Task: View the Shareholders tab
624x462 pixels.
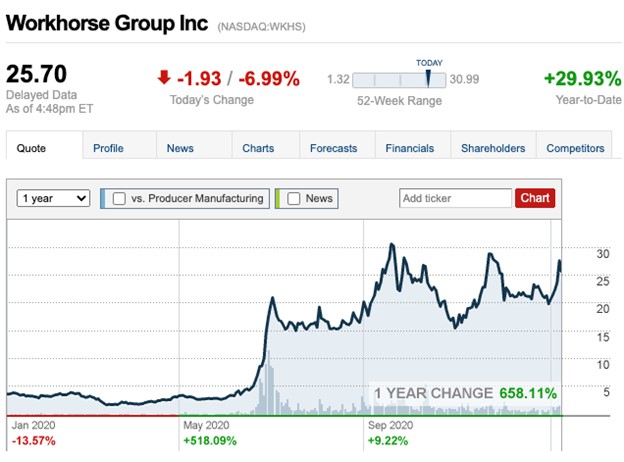Action: [x=493, y=148]
